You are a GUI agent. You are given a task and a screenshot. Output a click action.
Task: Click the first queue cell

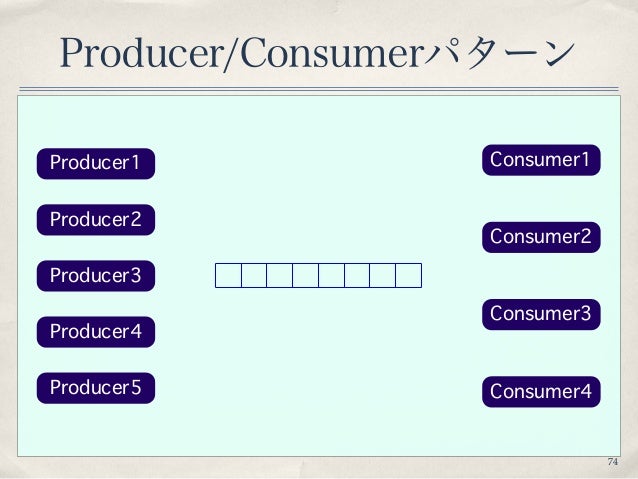(x=228, y=276)
